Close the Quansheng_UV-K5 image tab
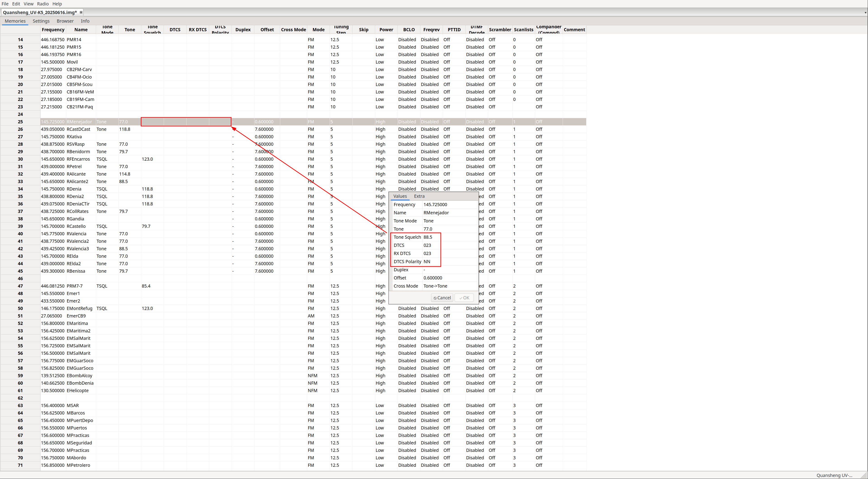This screenshot has width=868, height=479. point(81,12)
